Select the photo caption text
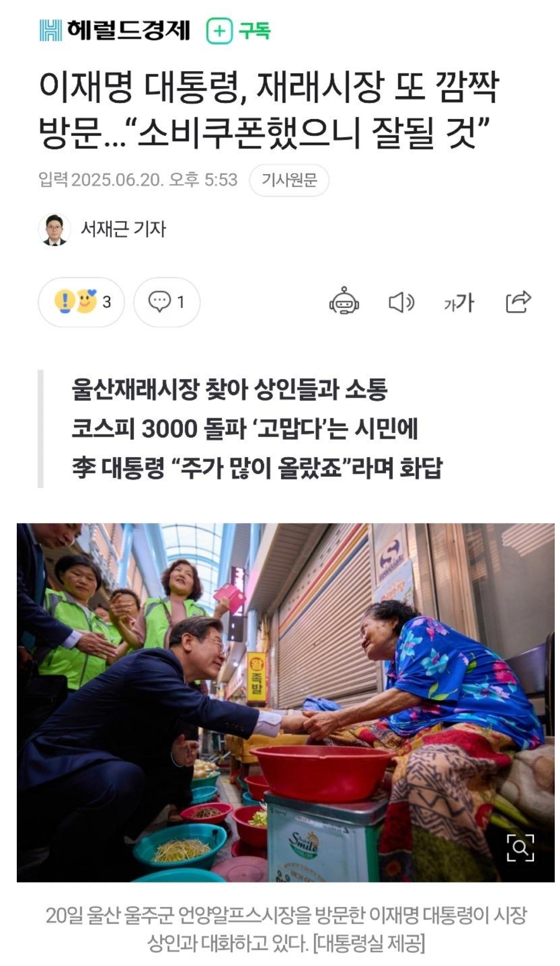This screenshot has width=560, height=966. point(286,929)
